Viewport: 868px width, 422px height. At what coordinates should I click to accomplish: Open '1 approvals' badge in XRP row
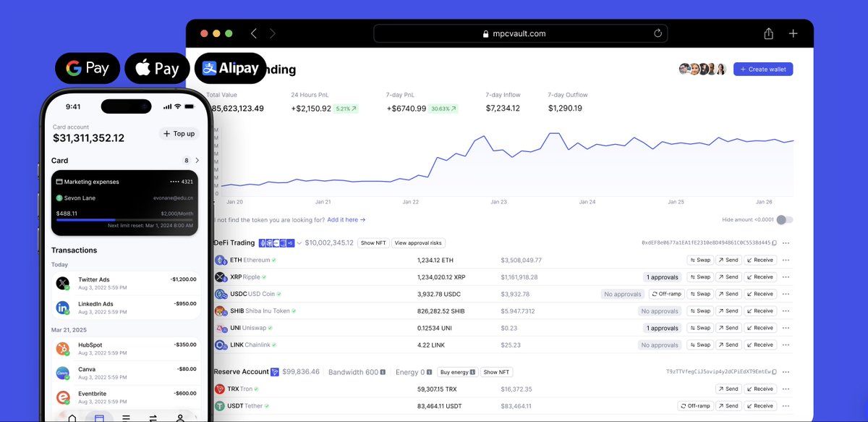pyautogui.click(x=662, y=277)
